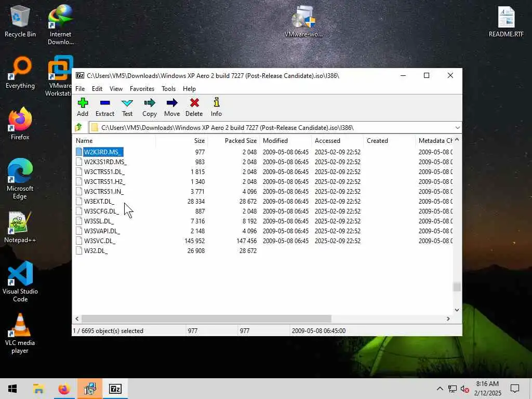Sort by Created column header
The height and width of the screenshot is (399, 532).
coord(389,140)
